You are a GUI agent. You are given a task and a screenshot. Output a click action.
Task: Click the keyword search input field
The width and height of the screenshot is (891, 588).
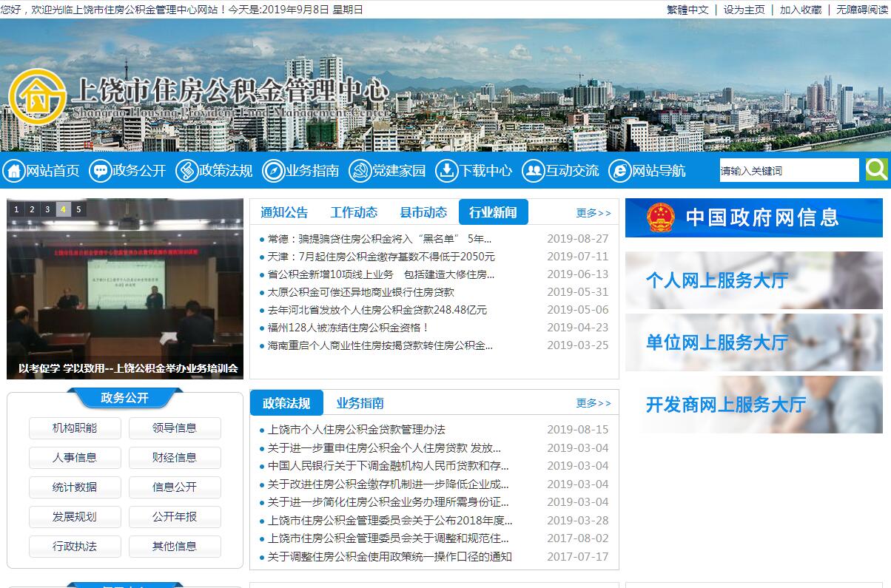coord(788,171)
